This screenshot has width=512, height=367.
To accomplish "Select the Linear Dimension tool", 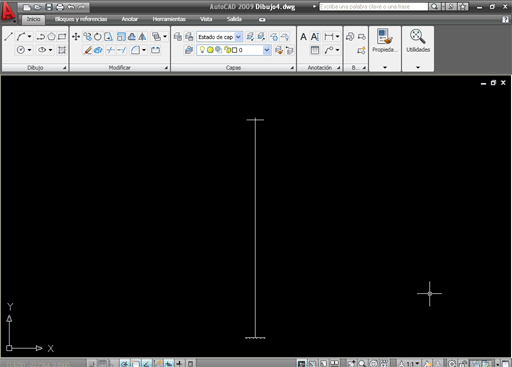I will [329, 37].
